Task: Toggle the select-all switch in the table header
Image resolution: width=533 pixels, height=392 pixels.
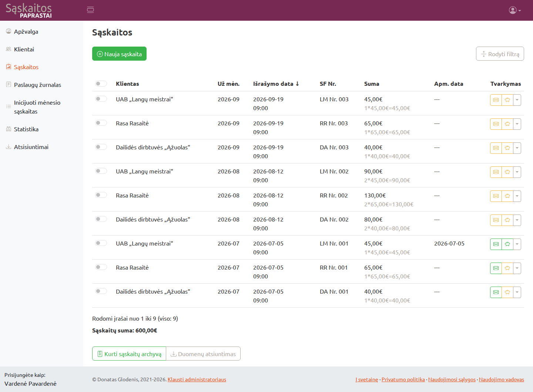Action: (101, 84)
